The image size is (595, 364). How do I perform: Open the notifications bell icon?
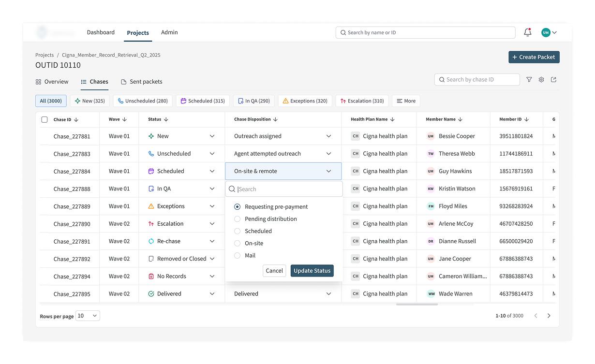tap(527, 32)
